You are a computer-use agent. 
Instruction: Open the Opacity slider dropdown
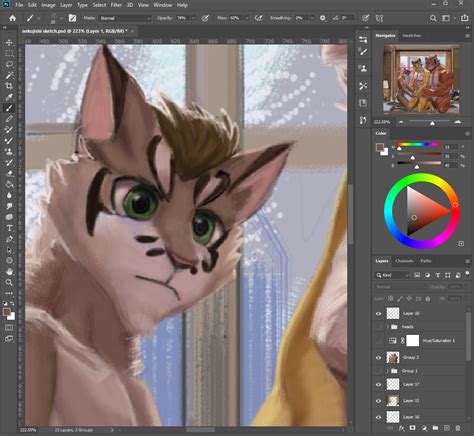[193, 18]
